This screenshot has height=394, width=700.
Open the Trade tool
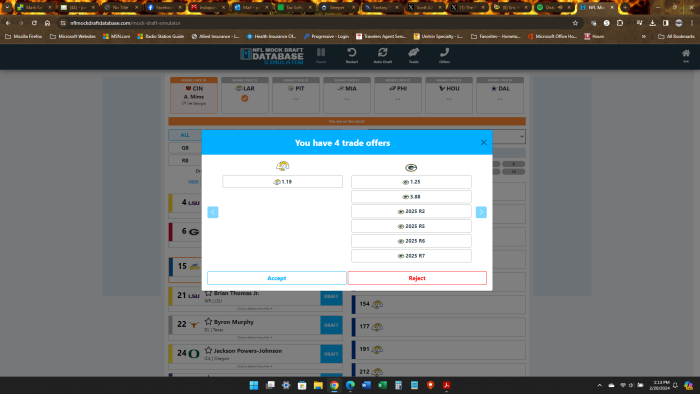tap(413, 56)
